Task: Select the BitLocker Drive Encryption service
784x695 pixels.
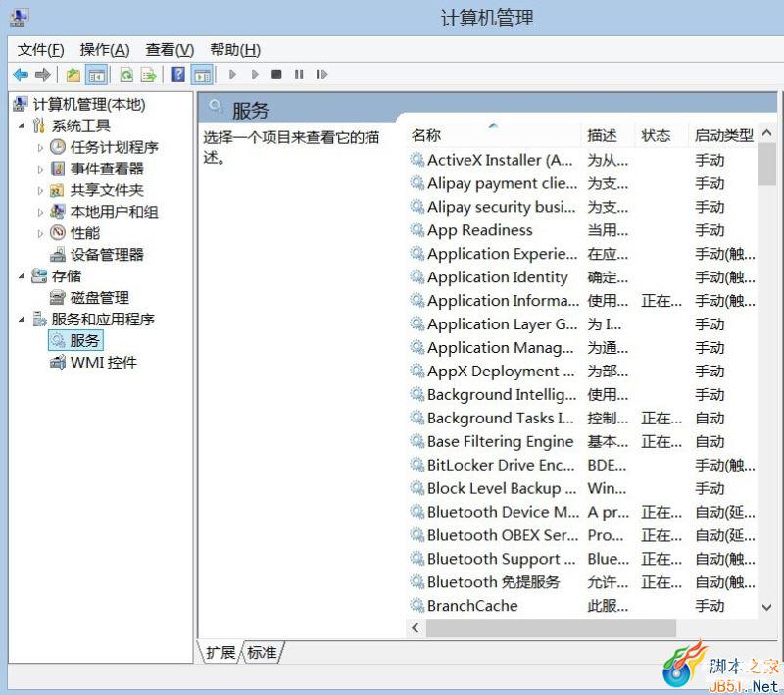Action: (x=582, y=466)
